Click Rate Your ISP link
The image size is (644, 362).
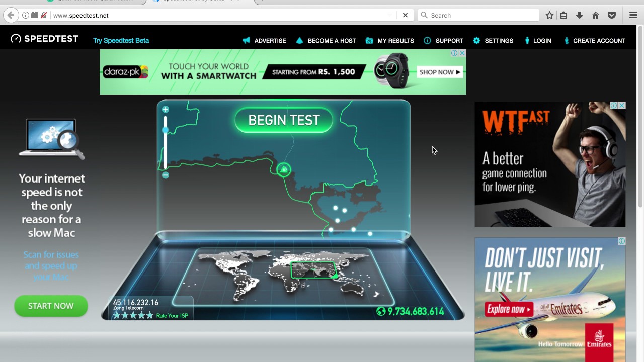click(172, 316)
